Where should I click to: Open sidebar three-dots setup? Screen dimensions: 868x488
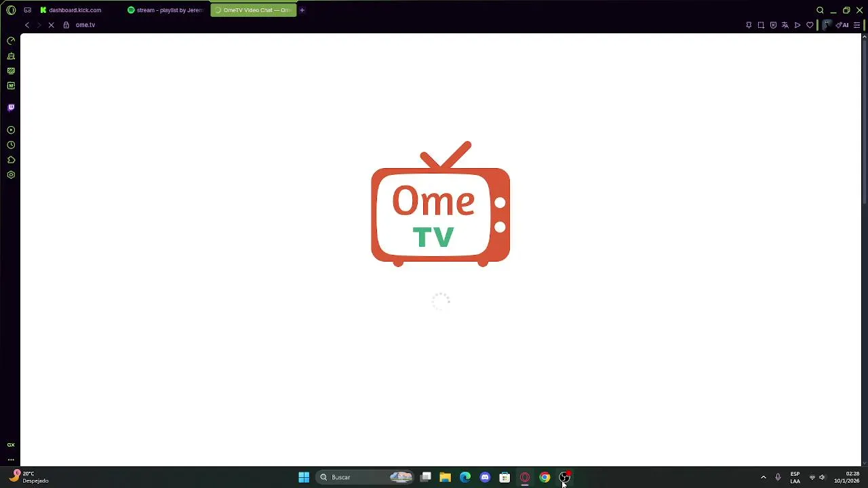[11, 460]
